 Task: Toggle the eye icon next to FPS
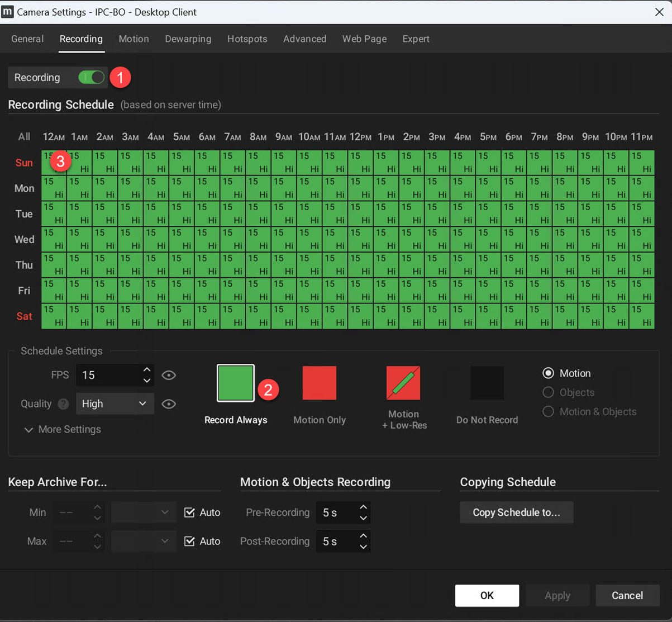point(169,376)
